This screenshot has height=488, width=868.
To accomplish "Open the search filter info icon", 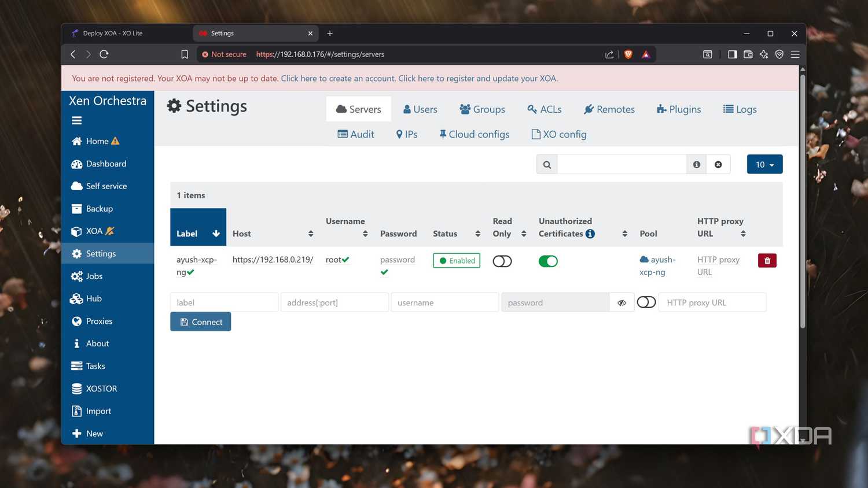I will (x=697, y=165).
